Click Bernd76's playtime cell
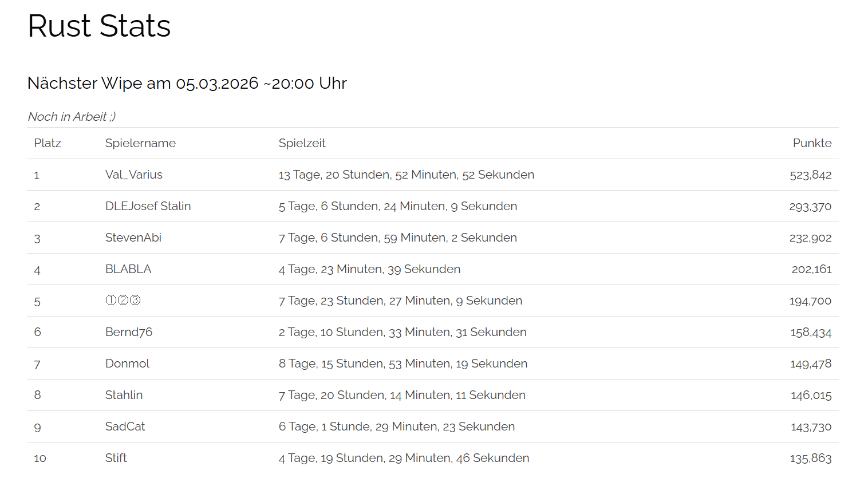 (403, 332)
